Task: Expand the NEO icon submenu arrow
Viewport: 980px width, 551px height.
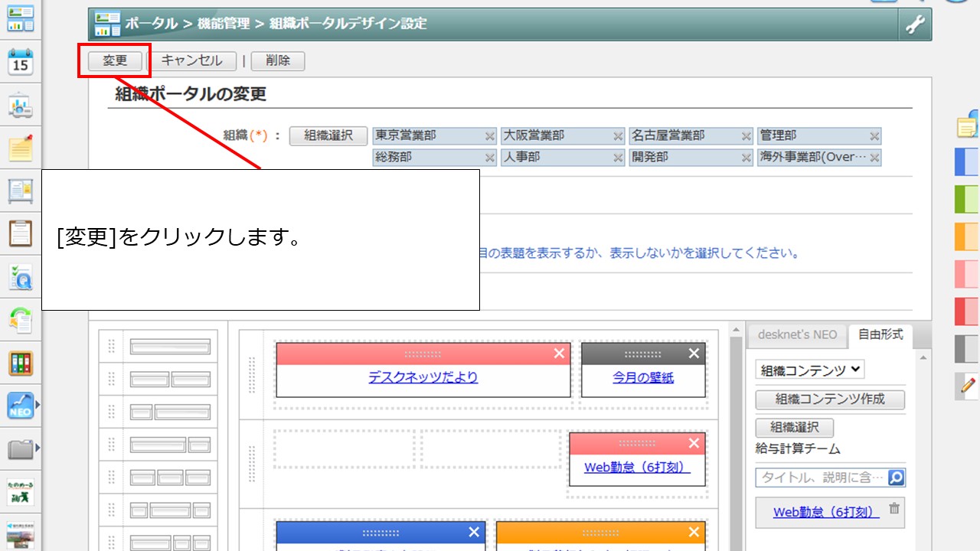Action: [x=37, y=405]
